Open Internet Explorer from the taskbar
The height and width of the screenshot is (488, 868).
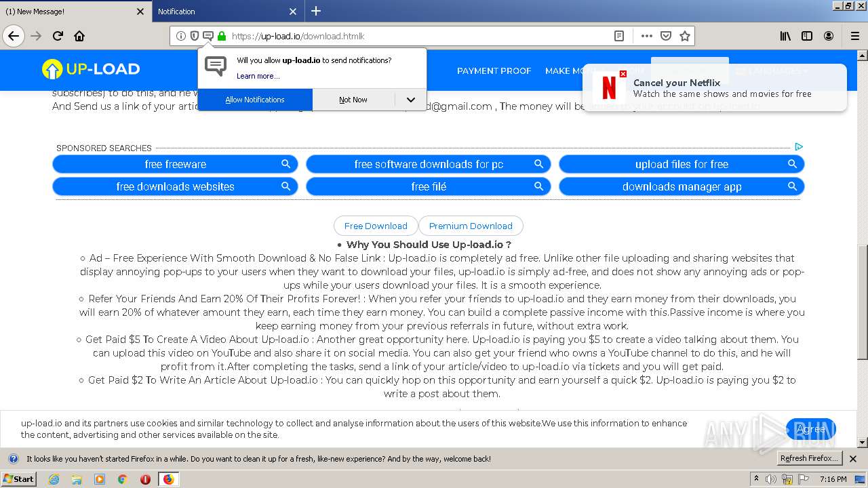coord(54,479)
